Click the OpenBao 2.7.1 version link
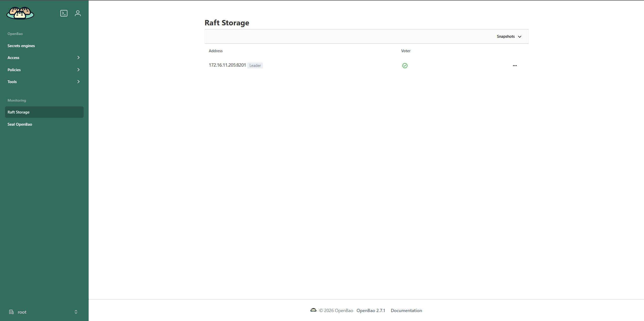 (370, 311)
